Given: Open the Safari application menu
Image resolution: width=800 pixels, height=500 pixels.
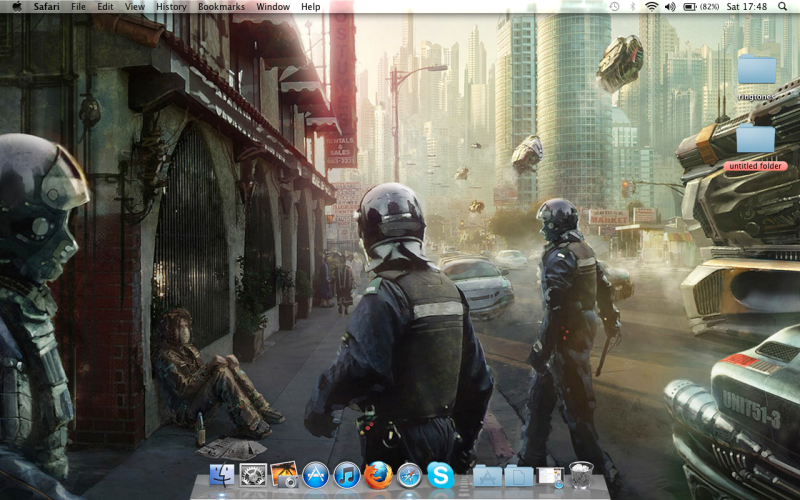Looking at the screenshot, I should point(46,7).
